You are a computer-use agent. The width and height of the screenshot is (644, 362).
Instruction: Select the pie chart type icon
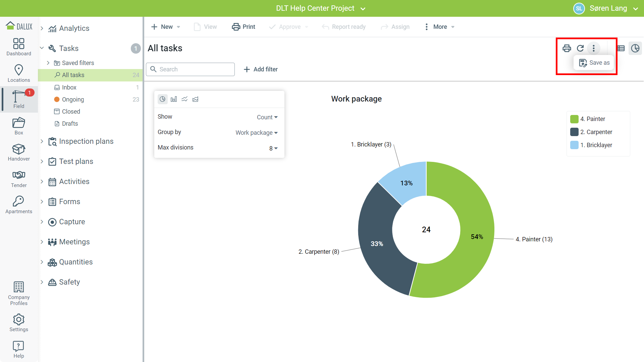pyautogui.click(x=163, y=99)
